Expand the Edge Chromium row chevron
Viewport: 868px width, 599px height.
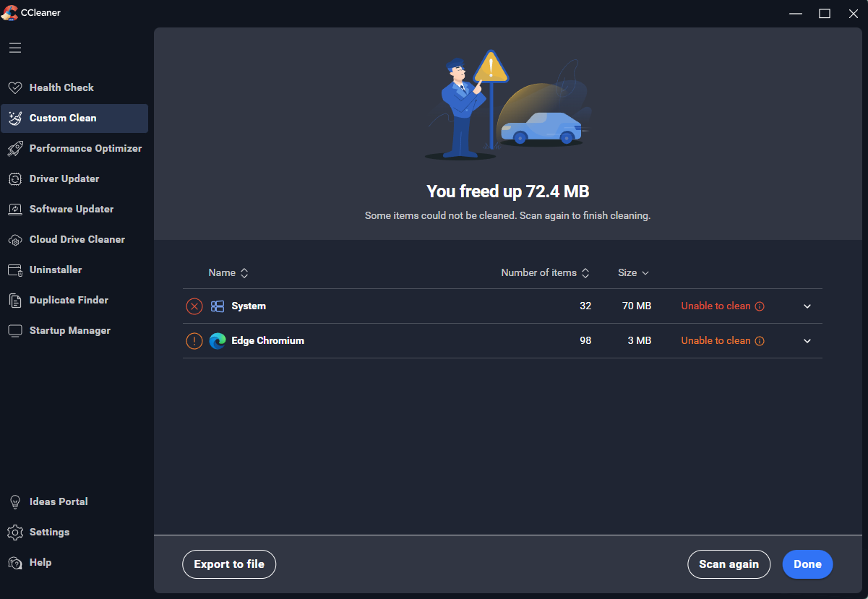pos(807,341)
